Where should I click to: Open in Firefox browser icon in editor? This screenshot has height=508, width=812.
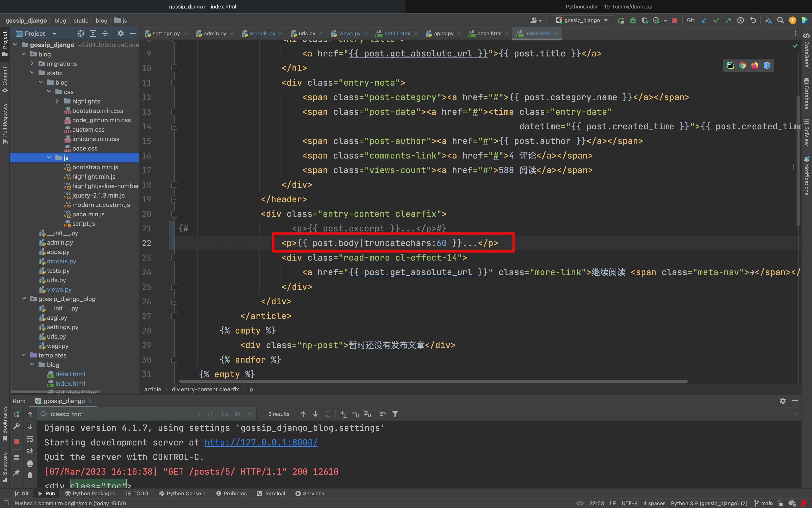click(x=755, y=66)
